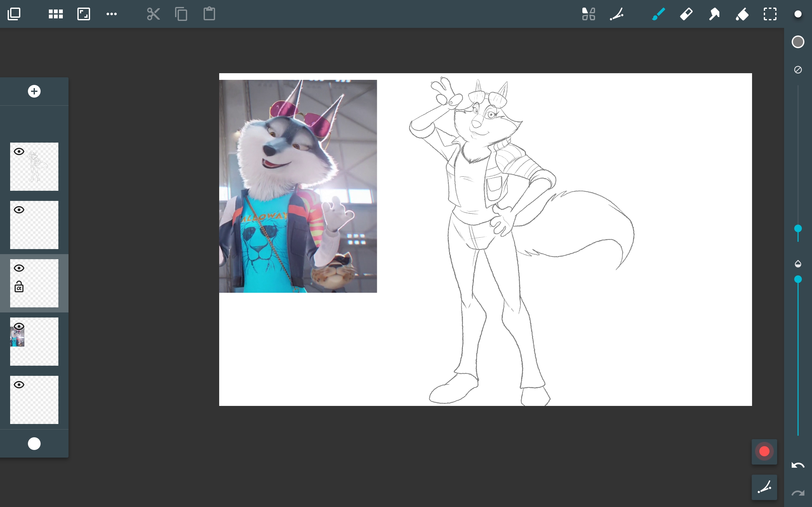Select the paintbrush tool
Viewport: 812px width, 507px height.
point(658,14)
